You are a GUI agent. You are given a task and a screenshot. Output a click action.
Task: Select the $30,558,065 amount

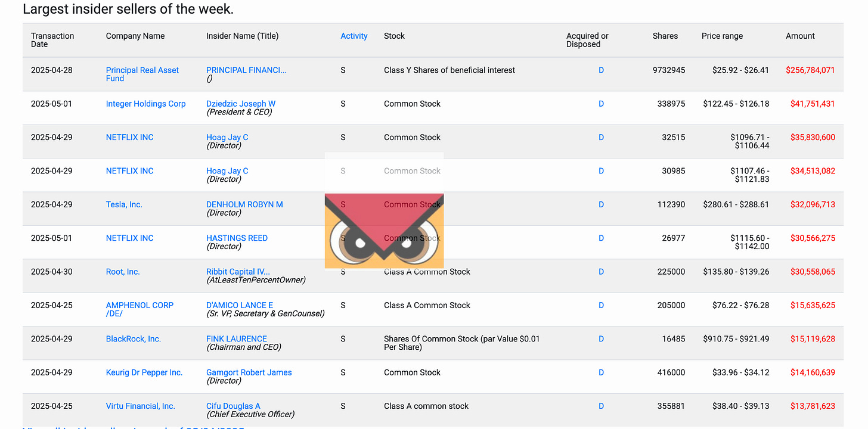click(813, 272)
